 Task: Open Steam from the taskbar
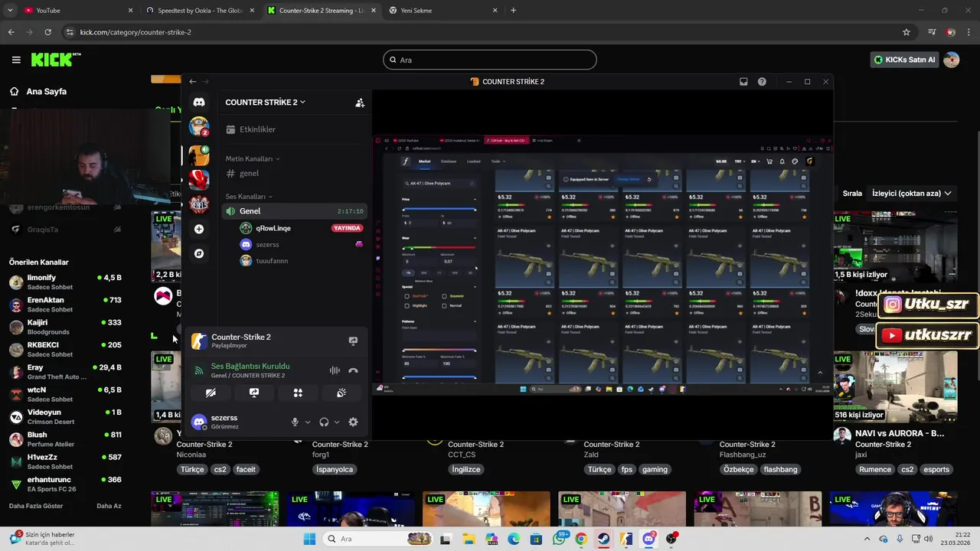[x=604, y=539]
